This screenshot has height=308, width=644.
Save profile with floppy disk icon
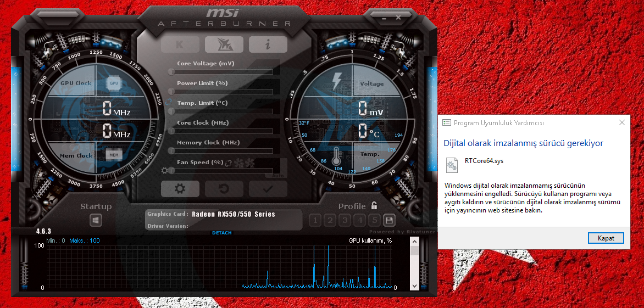point(389,221)
